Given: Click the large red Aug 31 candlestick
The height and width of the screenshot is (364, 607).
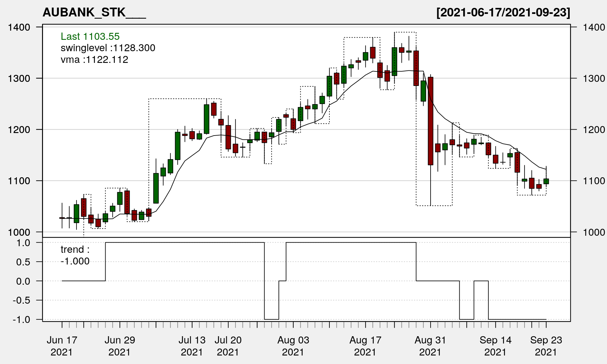Looking at the screenshot, I should point(430,121).
